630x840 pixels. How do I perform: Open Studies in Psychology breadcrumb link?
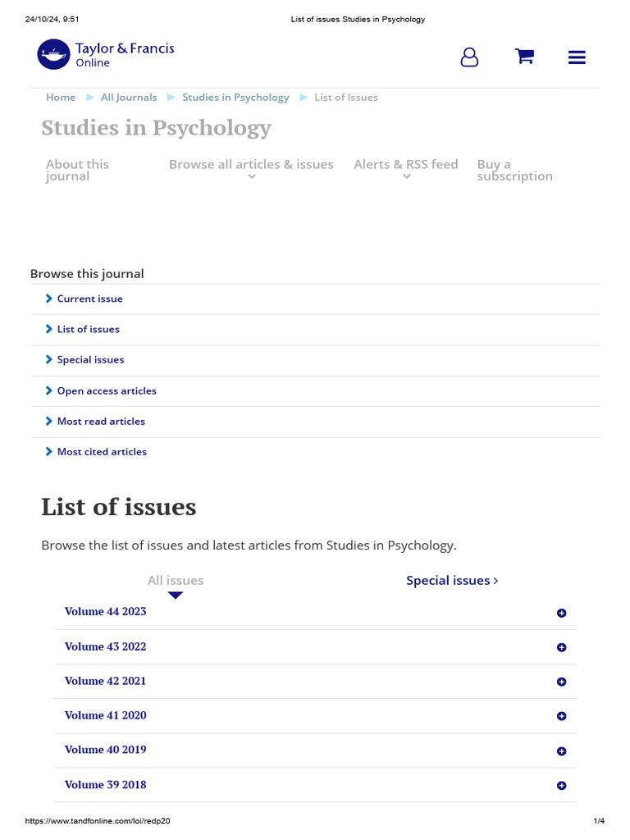(x=235, y=98)
